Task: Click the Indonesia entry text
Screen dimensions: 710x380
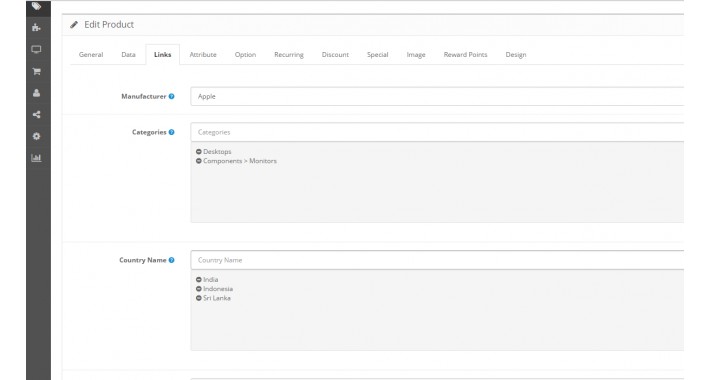Action: pyautogui.click(x=218, y=289)
